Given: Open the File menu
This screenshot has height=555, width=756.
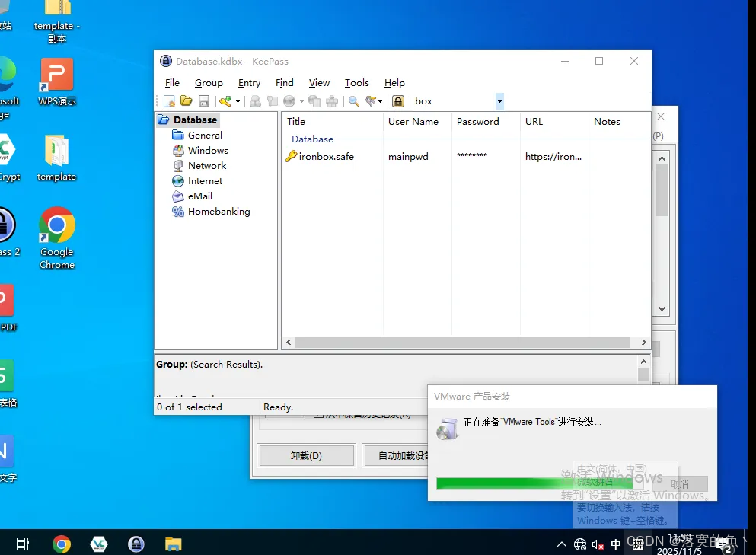Looking at the screenshot, I should pos(172,83).
